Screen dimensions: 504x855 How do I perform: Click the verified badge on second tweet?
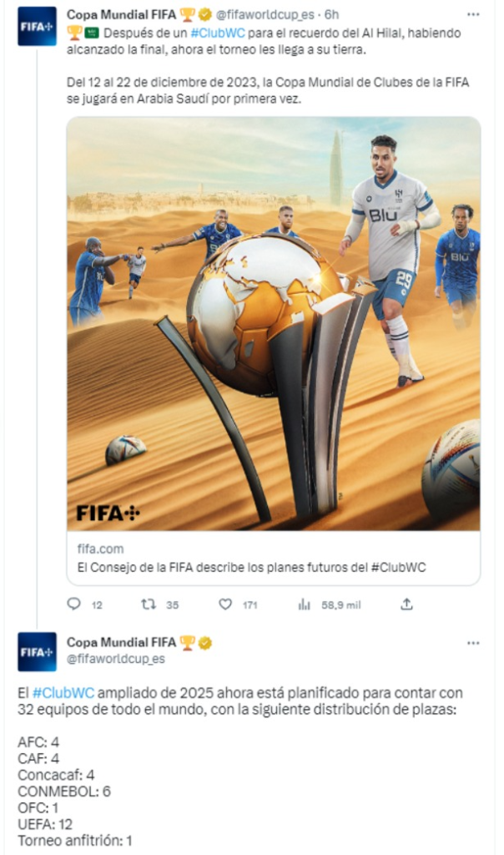tap(205, 642)
